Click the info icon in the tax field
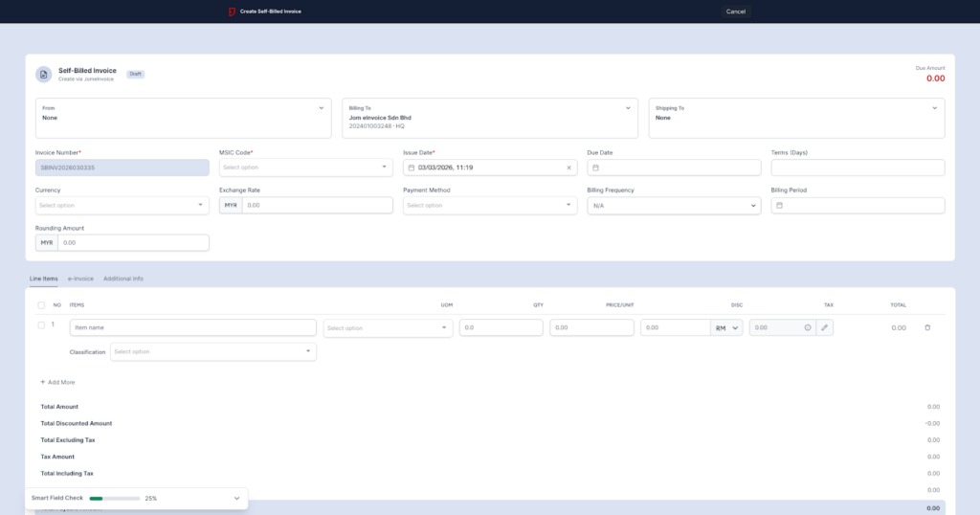This screenshot has height=515, width=980. pos(808,327)
